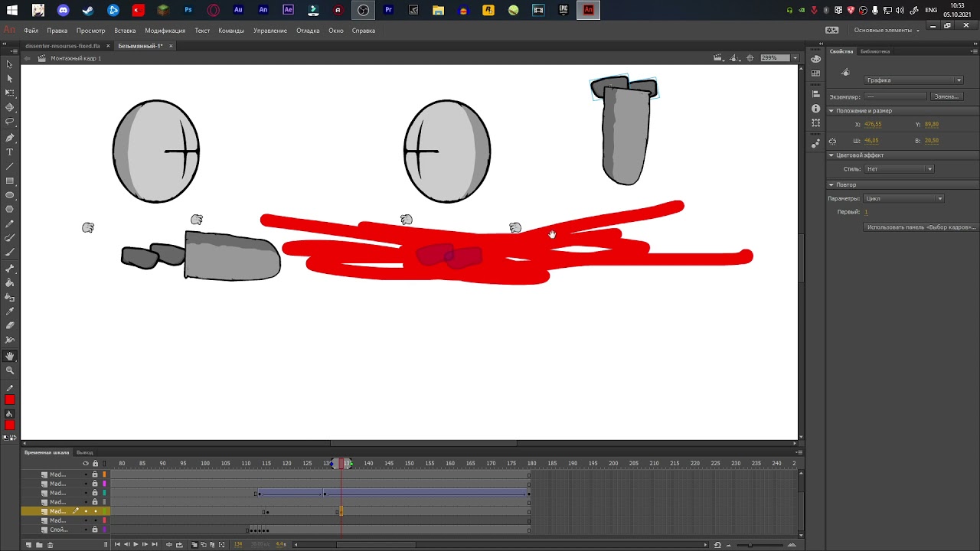Image resolution: width=980 pixels, height=551 pixels.
Task: Toggle visibility dot of highlighted layer
Action: pyautogui.click(x=86, y=511)
